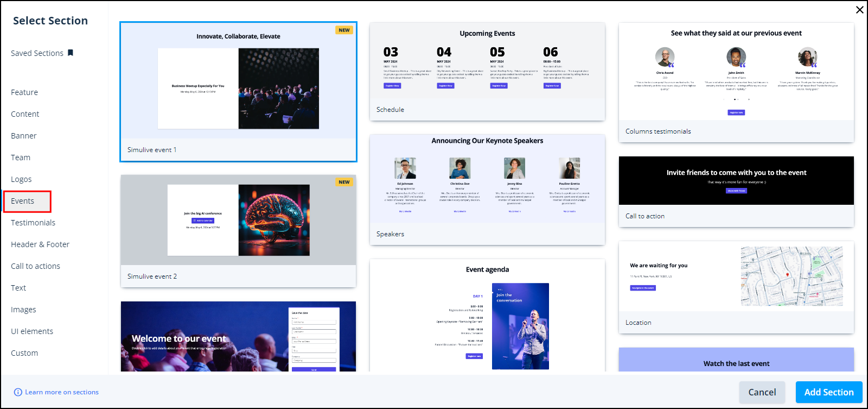Go to the UI elements category
868x409 pixels.
pos(32,331)
